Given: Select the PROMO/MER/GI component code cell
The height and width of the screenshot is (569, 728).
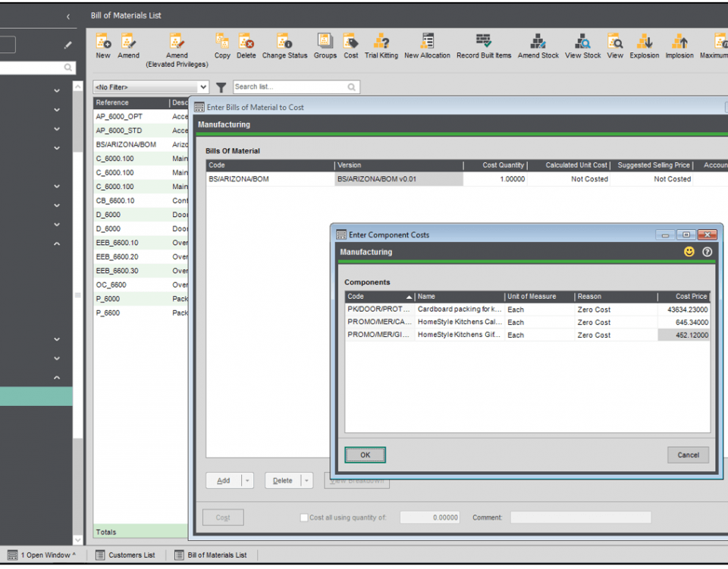Looking at the screenshot, I should click(380, 335).
